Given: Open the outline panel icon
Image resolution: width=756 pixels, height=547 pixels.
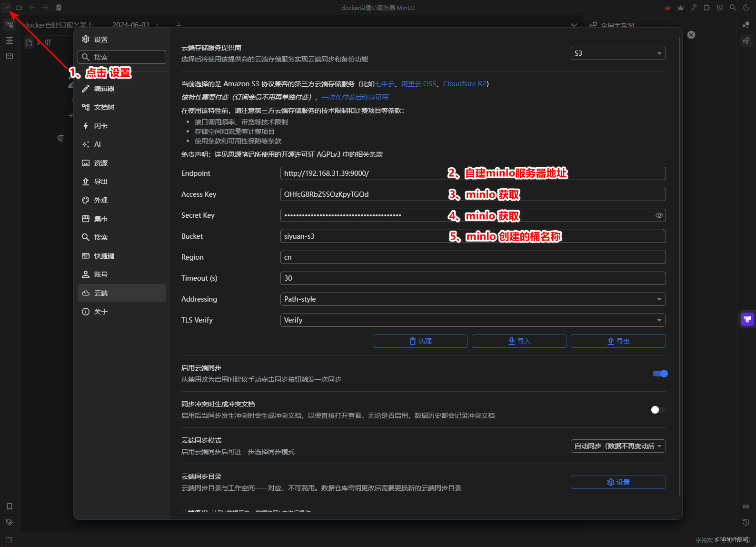Looking at the screenshot, I should tap(10, 41).
